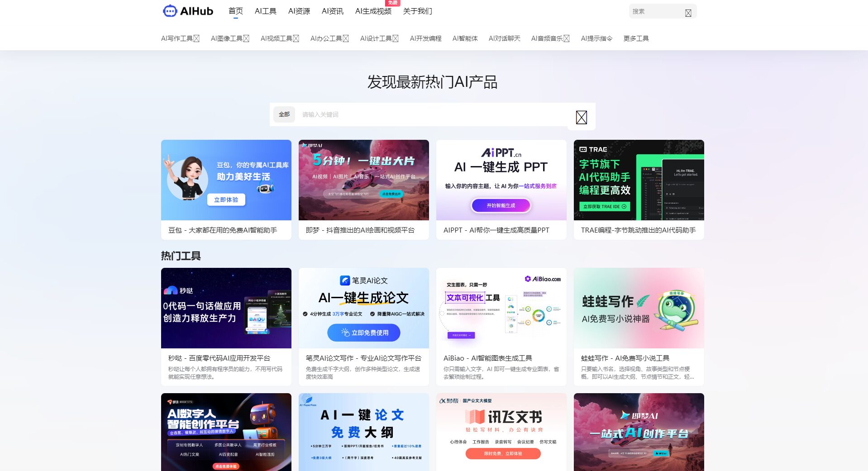Click the 即梦AI logo on the banner card
Viewport: 868px width, 471px height.
point(312,146)
